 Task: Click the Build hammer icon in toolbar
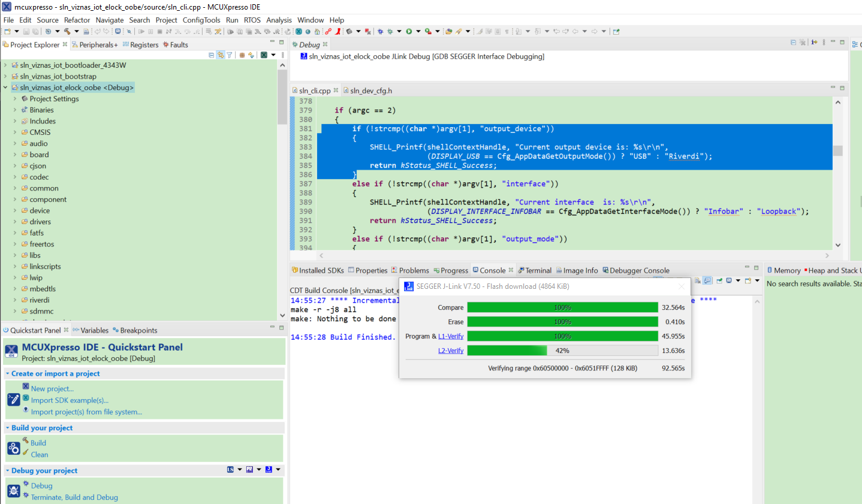(67, 31)
